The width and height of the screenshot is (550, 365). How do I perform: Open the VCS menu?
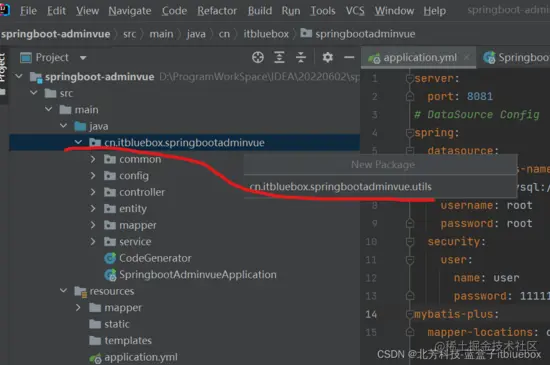(x=355, y=11)
